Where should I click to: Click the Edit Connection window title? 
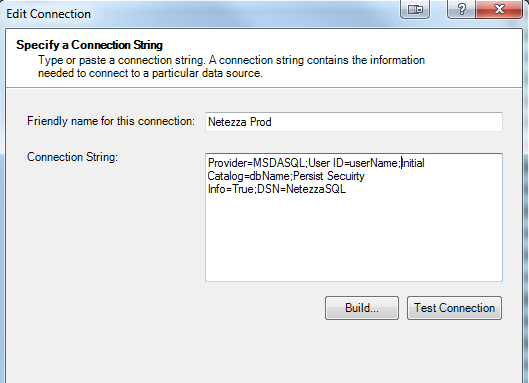(49, 14)
